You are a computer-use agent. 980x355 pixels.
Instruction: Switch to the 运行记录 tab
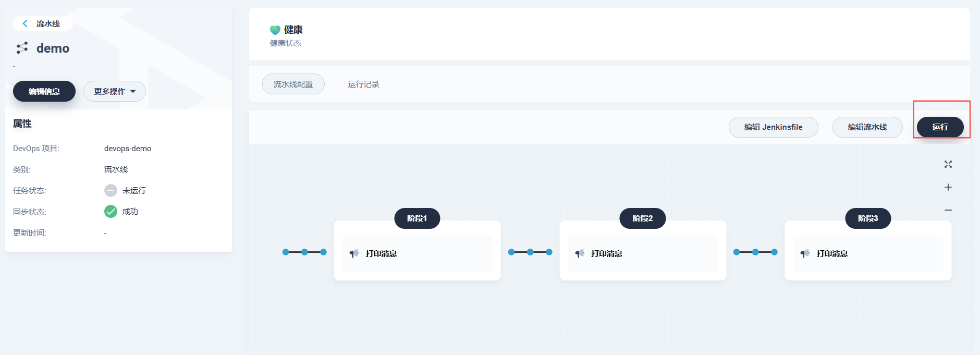363,84
